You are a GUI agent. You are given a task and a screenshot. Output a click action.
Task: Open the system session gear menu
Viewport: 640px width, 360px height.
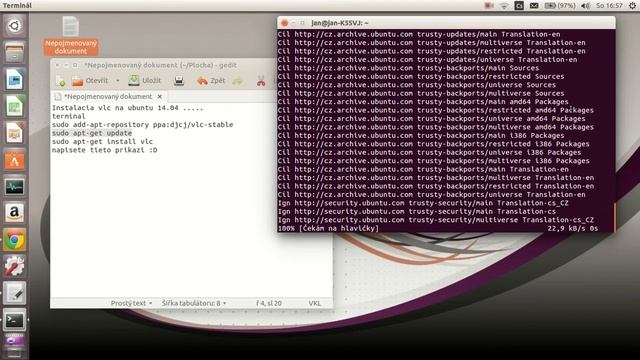coord(632,6)
